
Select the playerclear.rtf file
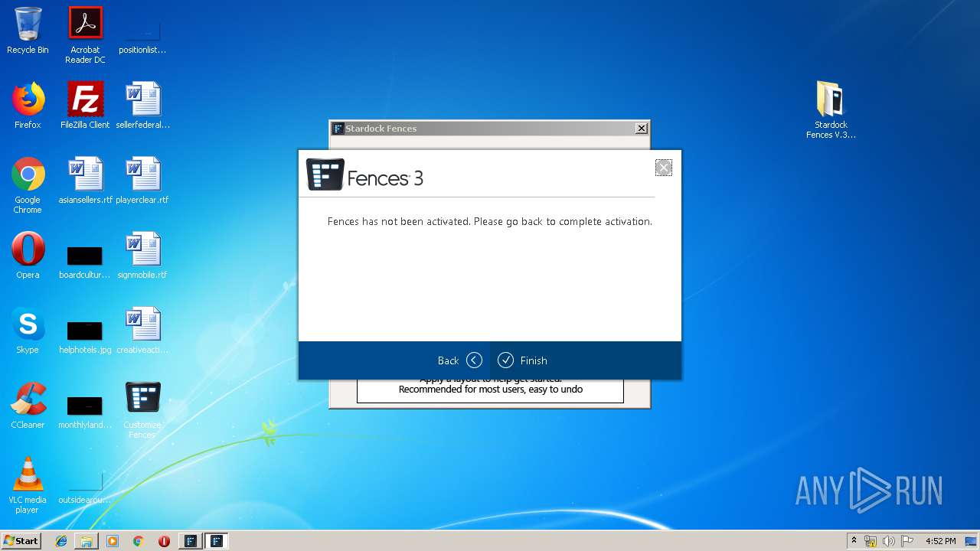click(x=142, y=181)
